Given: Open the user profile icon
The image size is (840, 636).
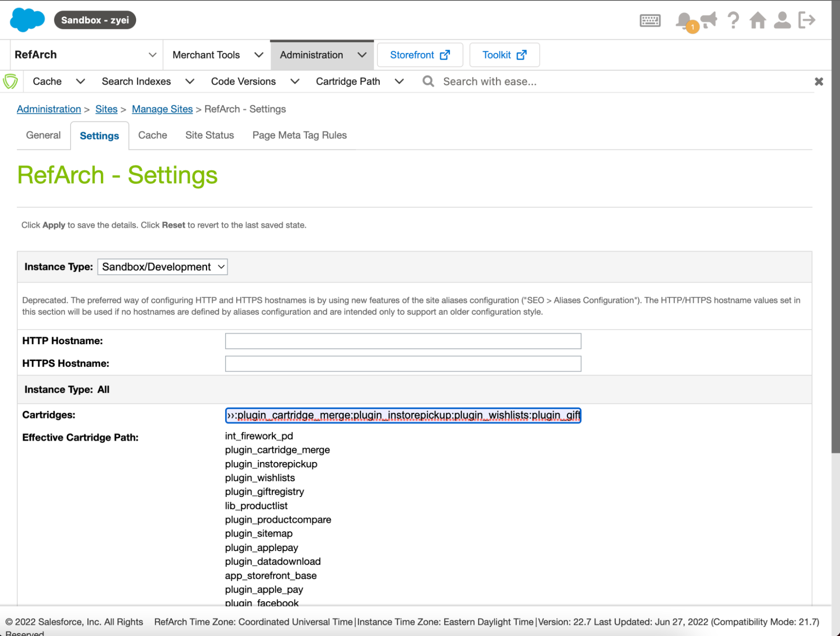Looking at the screenshot, I should pyautogui.click(x=782, y=20).
